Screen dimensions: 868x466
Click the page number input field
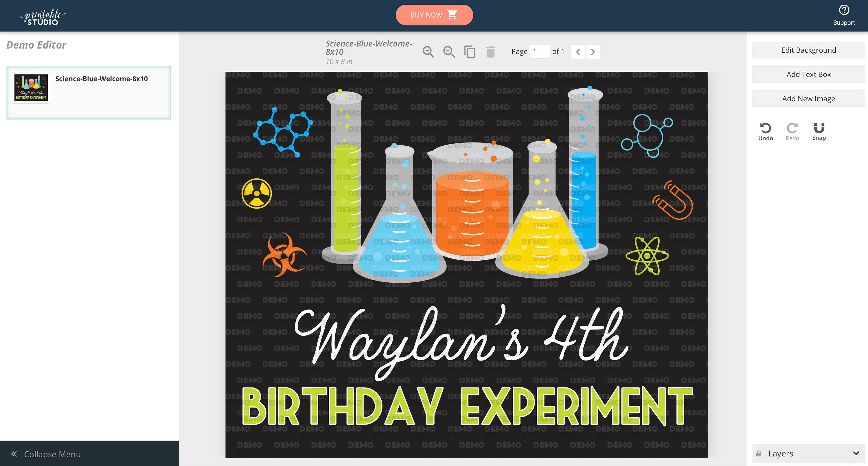[x=540, y=52]
